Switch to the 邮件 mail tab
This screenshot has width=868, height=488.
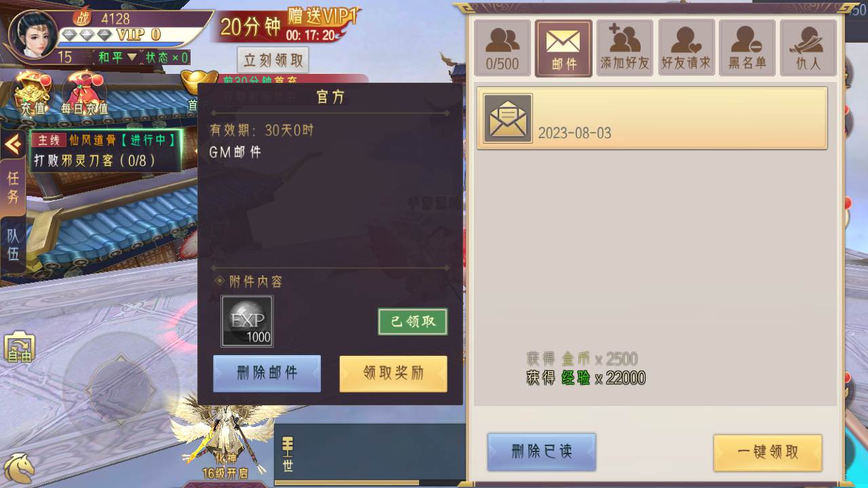coord(564,47)
